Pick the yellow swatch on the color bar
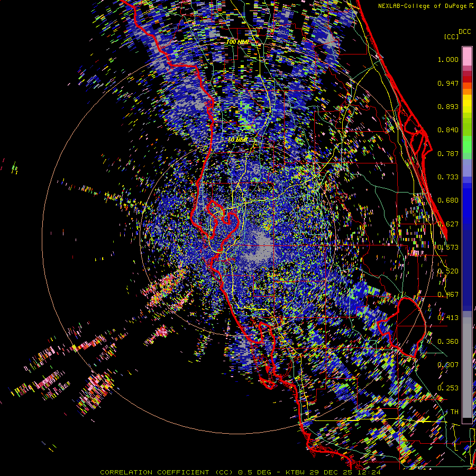 (x=467, y=104)
